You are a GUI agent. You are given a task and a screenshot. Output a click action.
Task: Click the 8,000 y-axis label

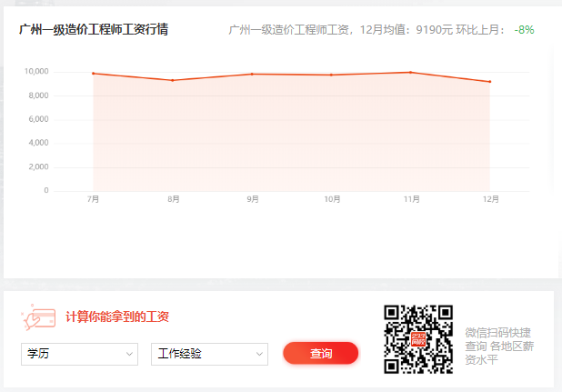click(x=38, y=95)
